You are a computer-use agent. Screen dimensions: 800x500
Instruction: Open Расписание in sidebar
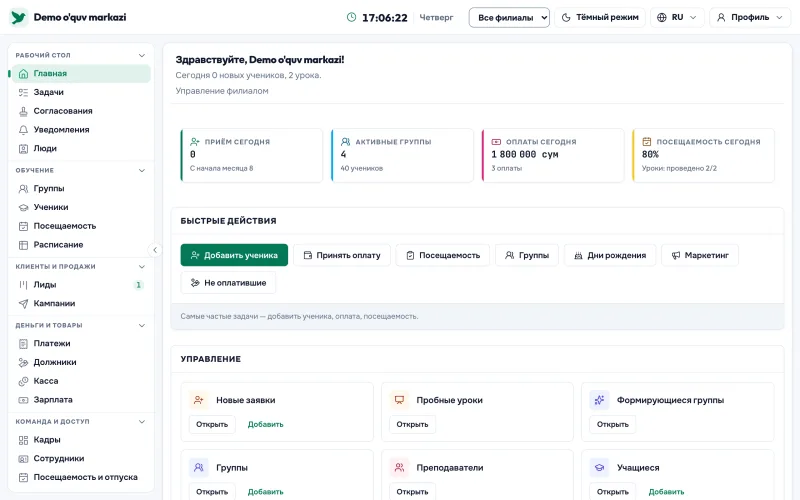(81, 245)
